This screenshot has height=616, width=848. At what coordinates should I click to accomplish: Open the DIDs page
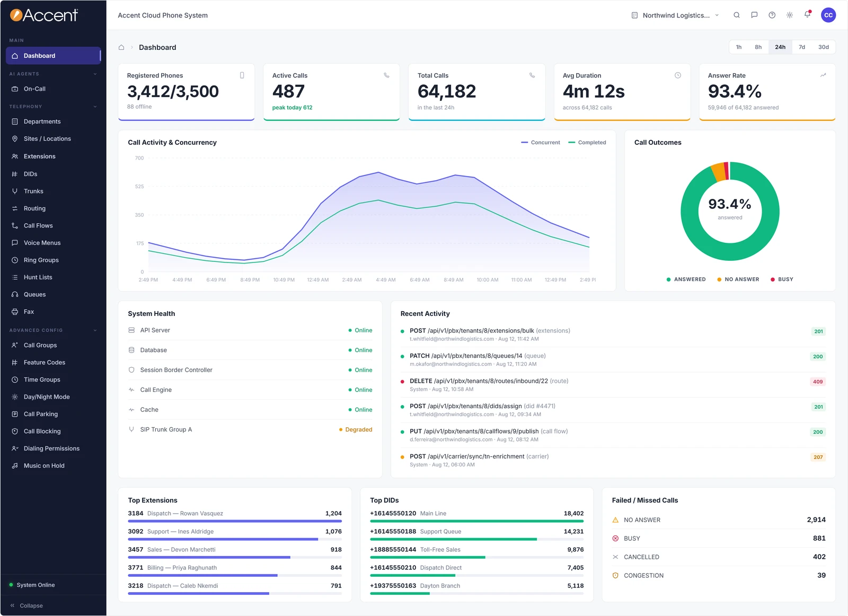pyautogui.click(x=53, y=174)
